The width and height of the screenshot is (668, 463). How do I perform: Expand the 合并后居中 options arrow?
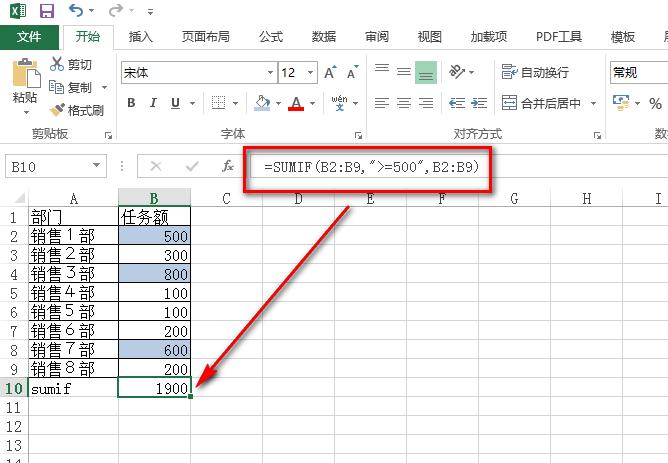point(593,104)
